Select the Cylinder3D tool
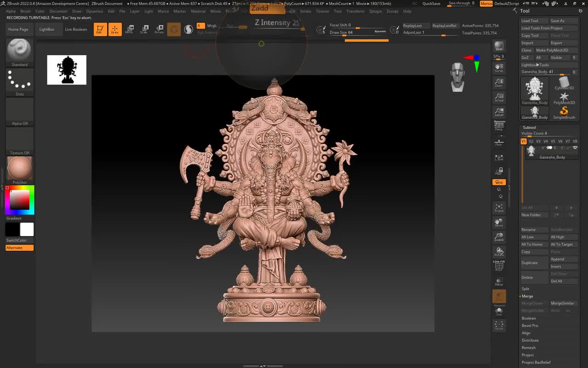588x368 pixels. tap(564, 83)
